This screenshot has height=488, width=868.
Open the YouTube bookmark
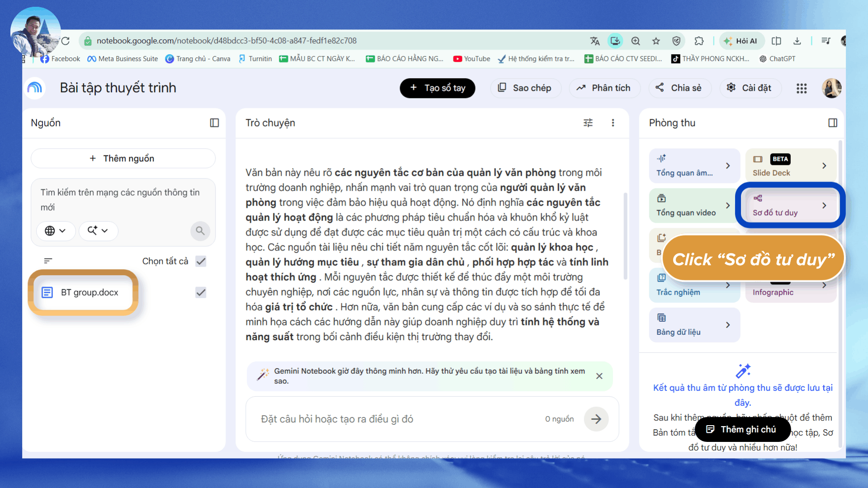[472, 59]
